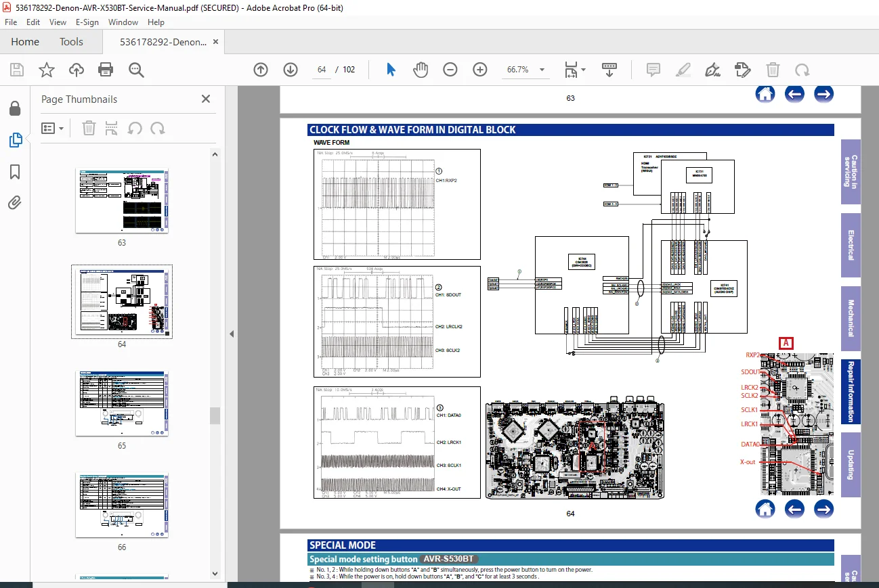The image size is (879, 588).
Task: Open the Edit menu
Action: coord(33,22)
